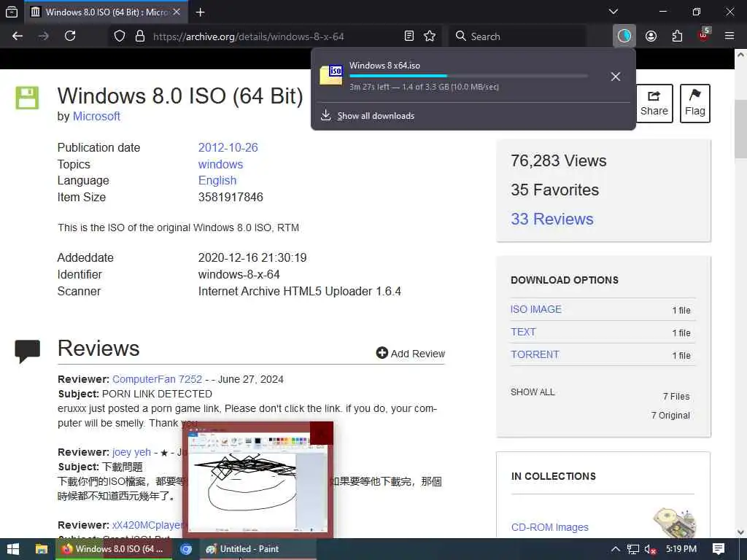Bookmark this page with the star
Screen dimensions: 747x560
pos(430,36)
